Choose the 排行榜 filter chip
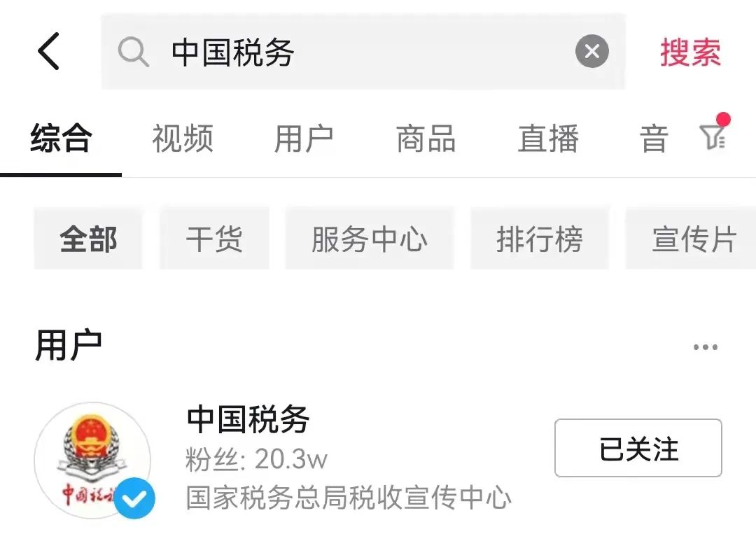Image resolution: width=756 pixels, height=534 pixels. (540, 239)
